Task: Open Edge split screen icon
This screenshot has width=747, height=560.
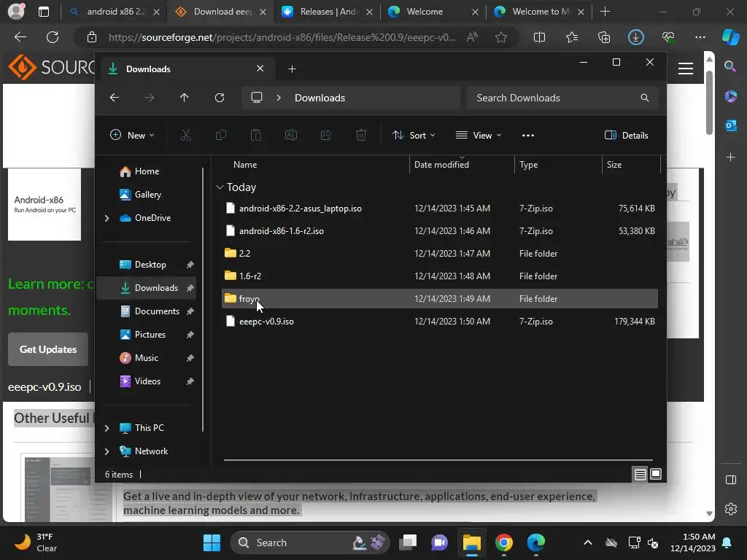Action: [x=539, y=37]
